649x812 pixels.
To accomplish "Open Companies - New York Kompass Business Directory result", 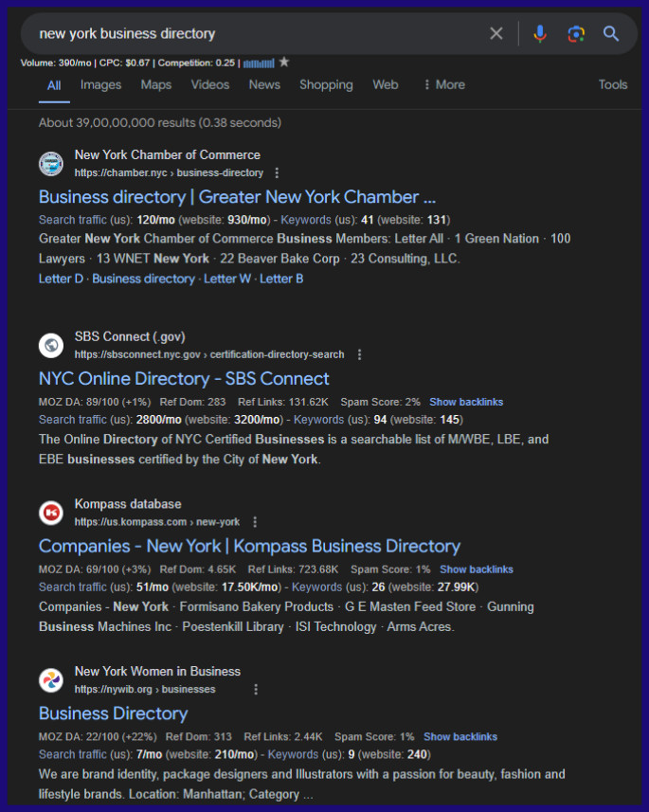I will pyautogui.click(x=250, y=546).
